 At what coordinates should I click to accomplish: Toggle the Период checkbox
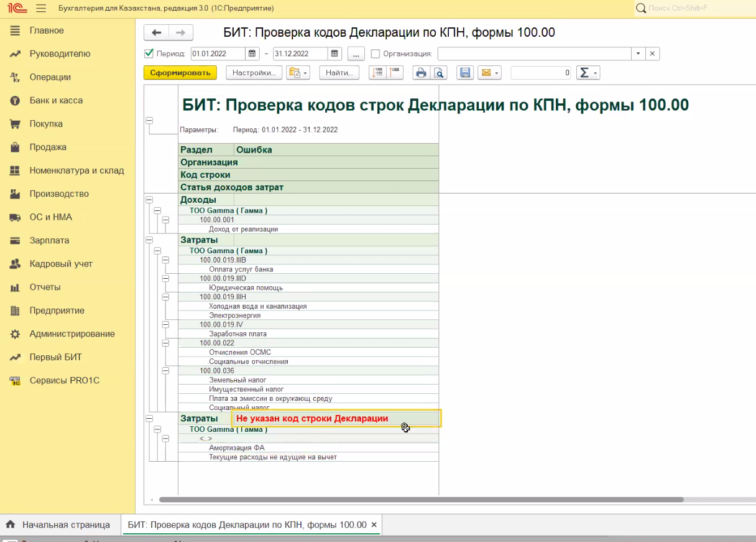pyautogui.click(x=149, y=54)
